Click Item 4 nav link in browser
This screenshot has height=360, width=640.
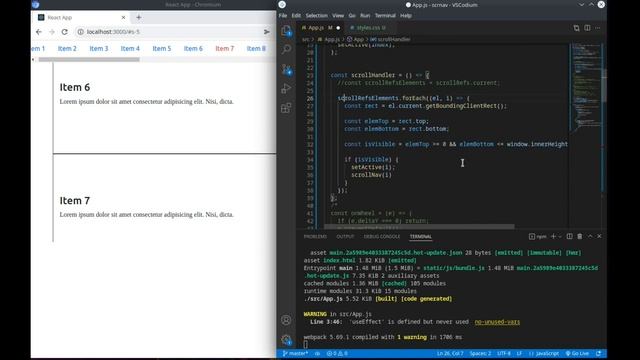pyautogui.click(x=130, y=49)
